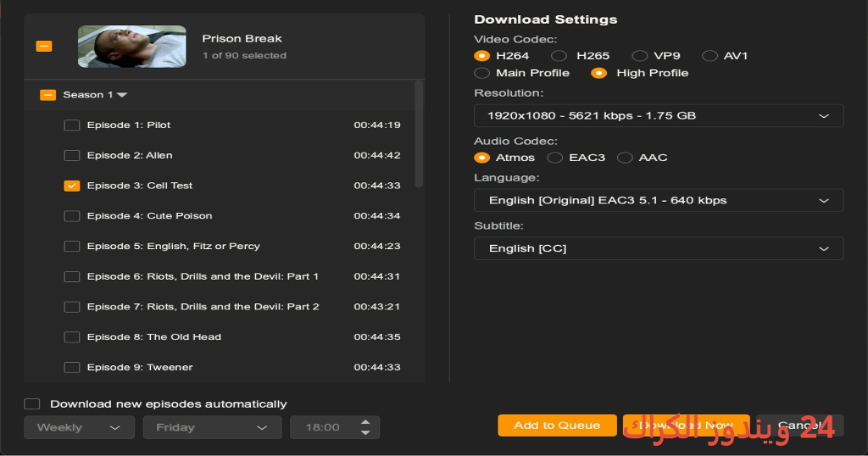Check Episode 7: Riots, Drills Part 2 checkbox
The height and width of the screenshot is (456, 868).
72,307
